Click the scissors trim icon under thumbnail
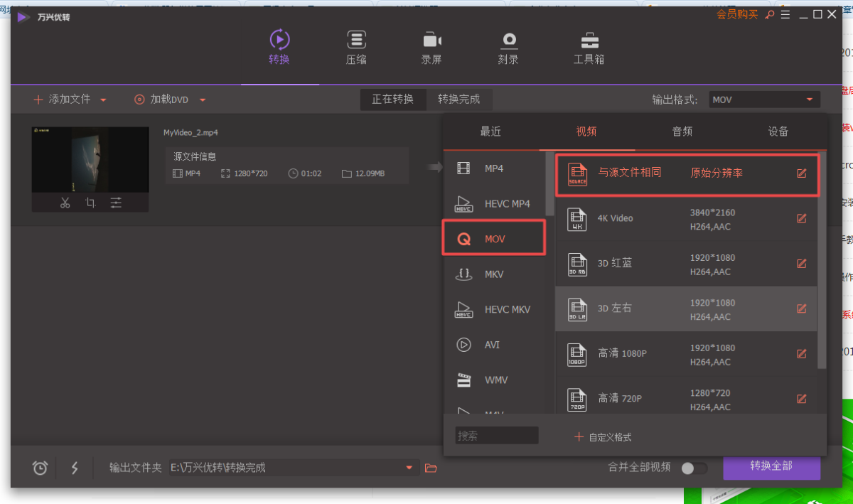 (65, 203)
